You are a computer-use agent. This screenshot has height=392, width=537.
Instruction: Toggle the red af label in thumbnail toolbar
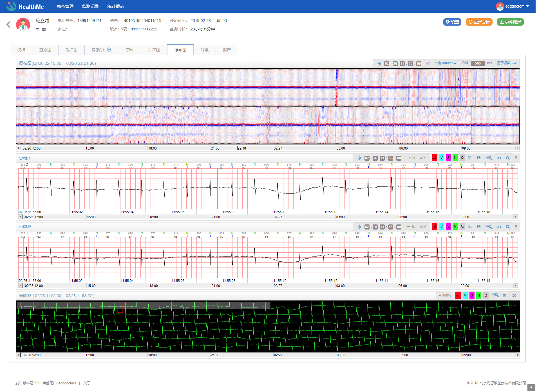tap(458, 295)
